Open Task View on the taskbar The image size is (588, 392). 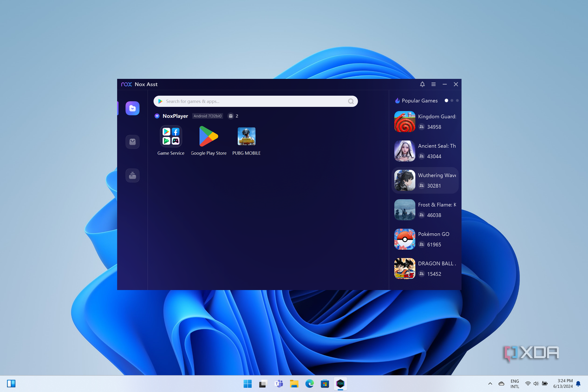263,384
